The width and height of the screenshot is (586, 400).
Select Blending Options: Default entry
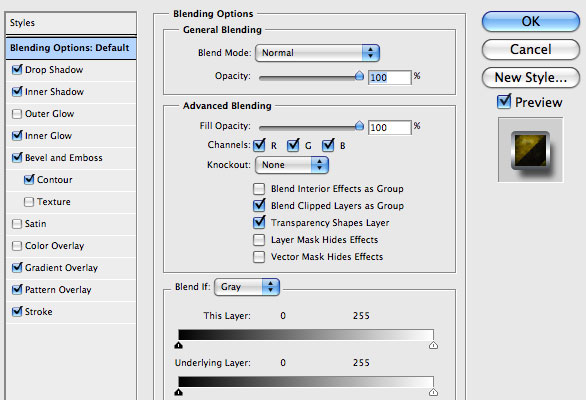71,48
